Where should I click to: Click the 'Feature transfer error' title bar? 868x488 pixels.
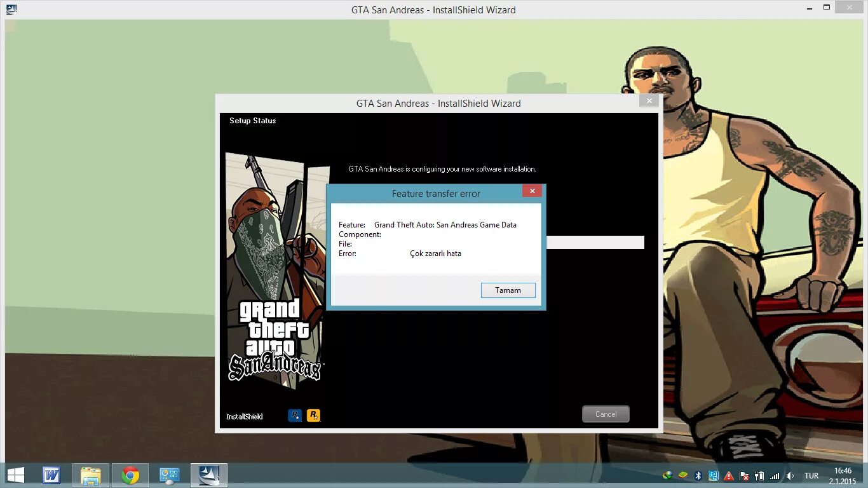[436, 194]
